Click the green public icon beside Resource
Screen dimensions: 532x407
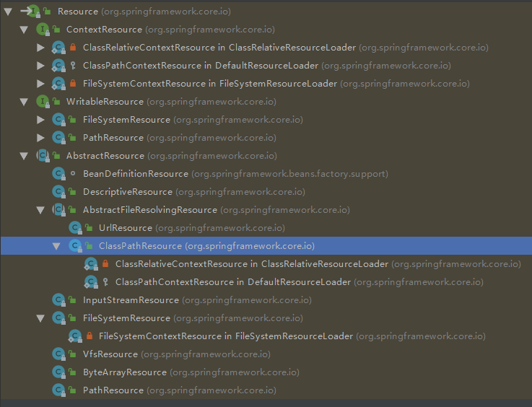tap(47, 12)
